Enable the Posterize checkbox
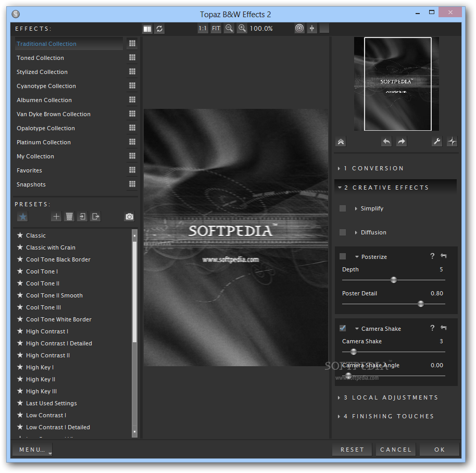Screen dimensions: 476x473 343,256
